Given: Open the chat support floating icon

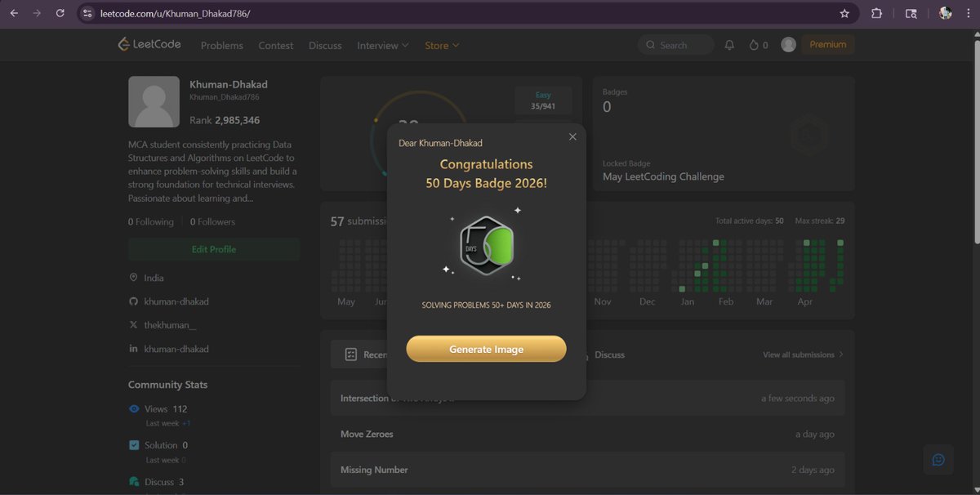Looking at the screenshot, I should click(x=938, y=460).
